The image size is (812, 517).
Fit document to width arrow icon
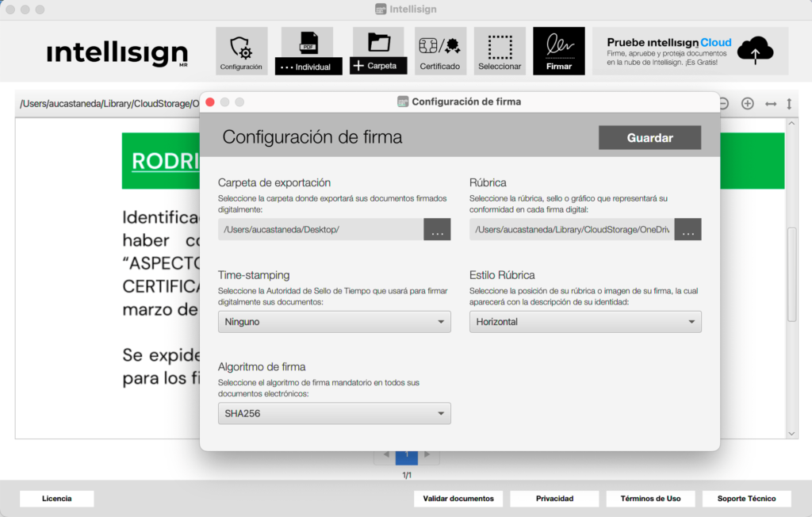pyautogui.click(x=771, y=104)
